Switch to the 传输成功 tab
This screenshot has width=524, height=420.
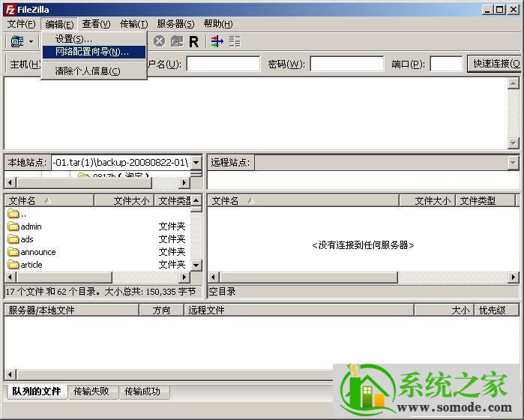(143, 391)
